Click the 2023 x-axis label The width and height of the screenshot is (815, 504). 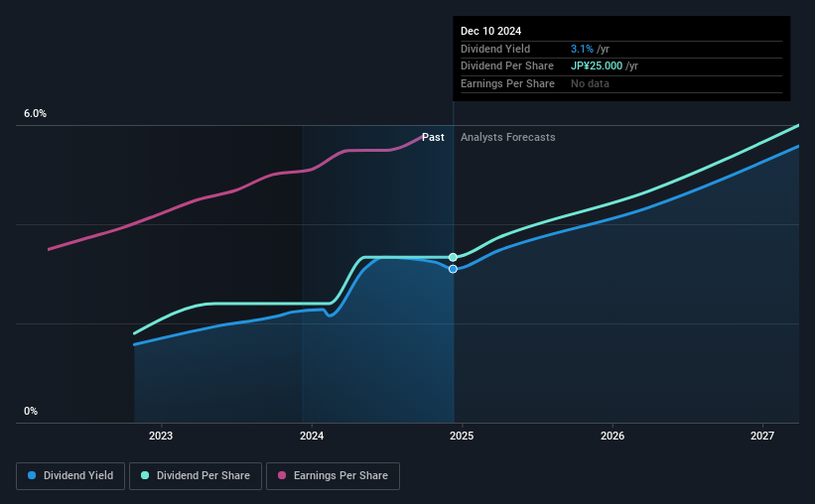[161, 436]
